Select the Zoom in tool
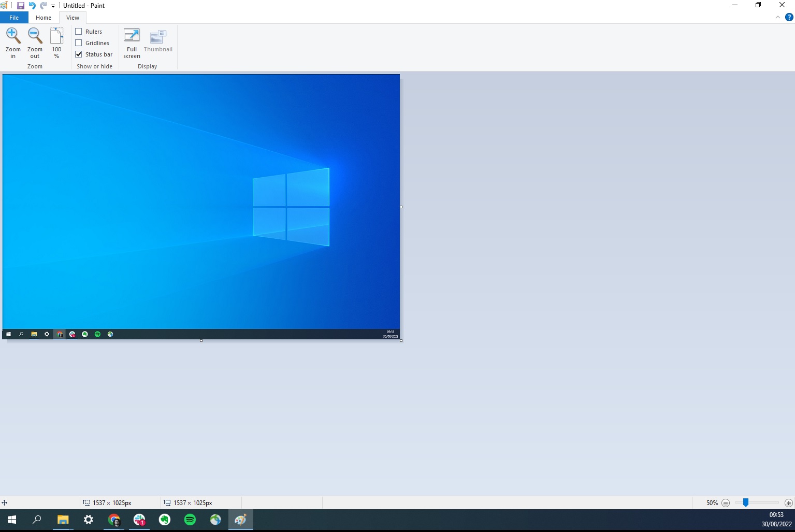Image resolution: width=795 pixels, height=532 pixels. (x=13, y=41)
